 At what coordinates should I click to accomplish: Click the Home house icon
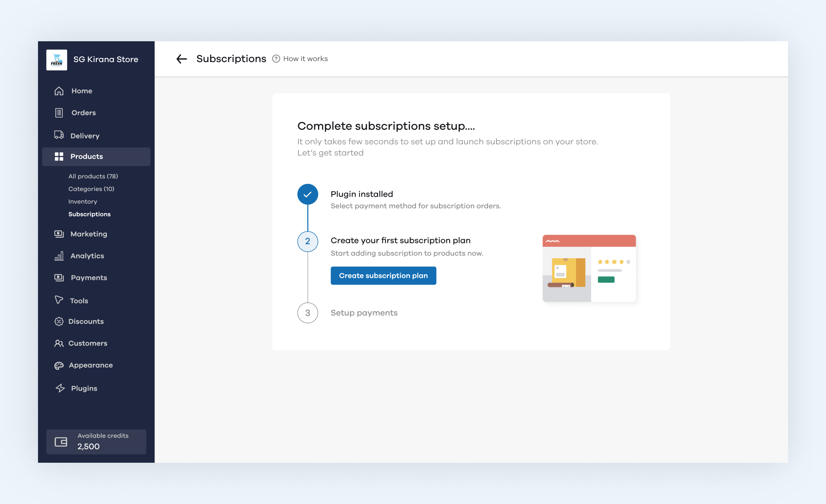59,91
